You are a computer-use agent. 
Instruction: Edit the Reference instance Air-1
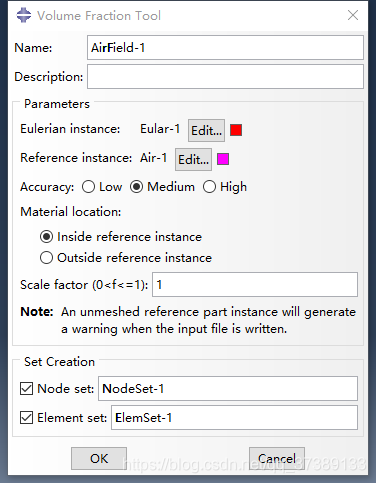[193, 159]
